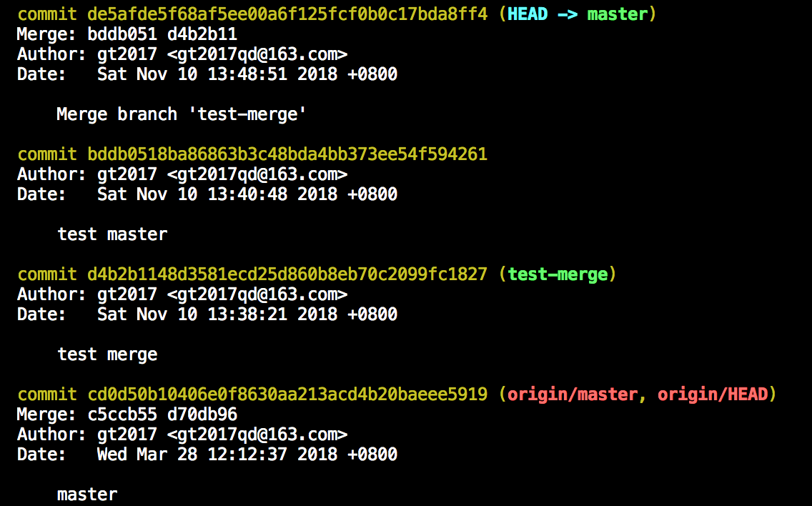Click the 'test merge' commit message
Viewport: 812px width, 506px height.
point(107,354)
